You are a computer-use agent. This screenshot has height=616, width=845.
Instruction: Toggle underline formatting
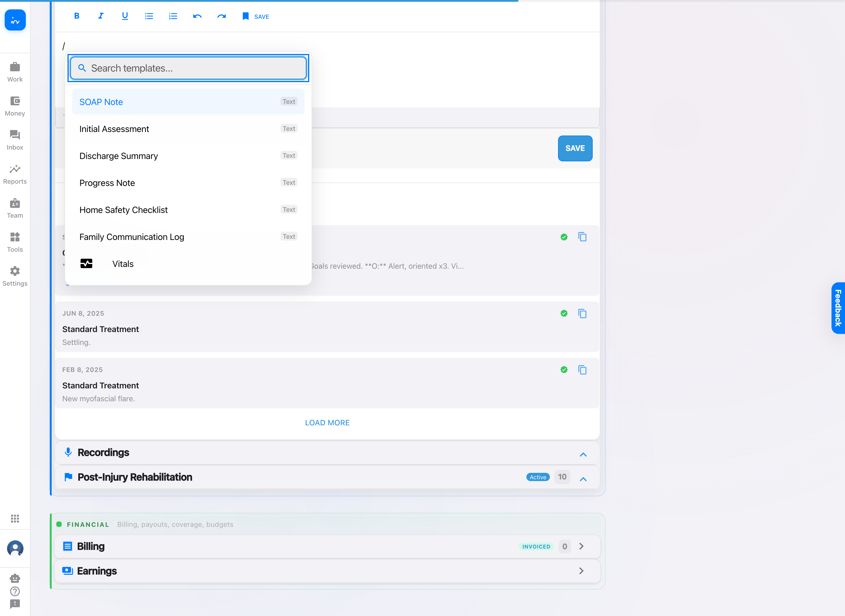pos(125,16)
